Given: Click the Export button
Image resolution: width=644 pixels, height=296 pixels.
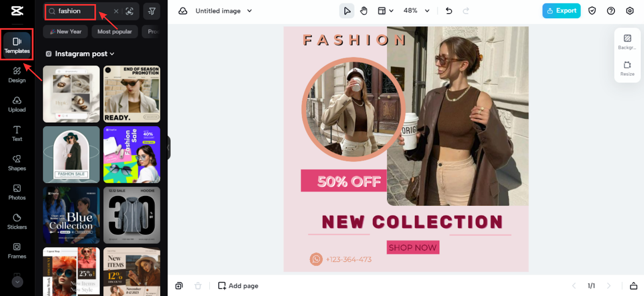Looking at the screenshot, I should coord(561,11).
